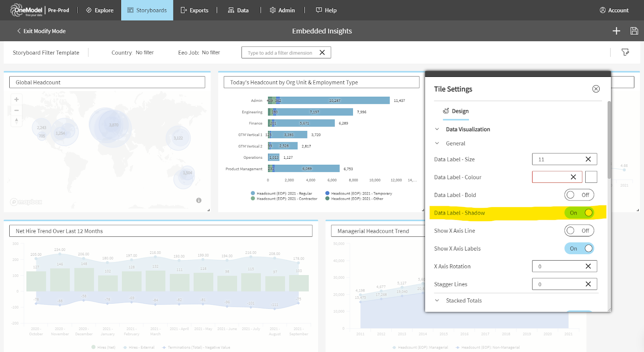644x352 pixels.
Task: Click the map zoom out minus button
Action: point(17,110)
